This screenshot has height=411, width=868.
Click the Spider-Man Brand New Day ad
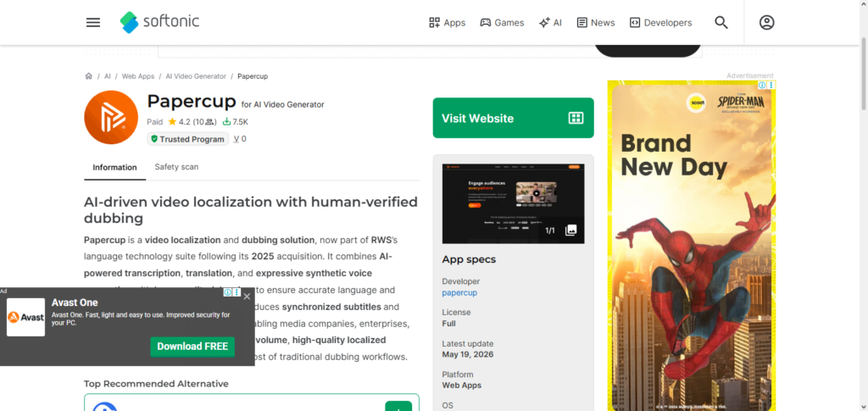pos(692,246)
